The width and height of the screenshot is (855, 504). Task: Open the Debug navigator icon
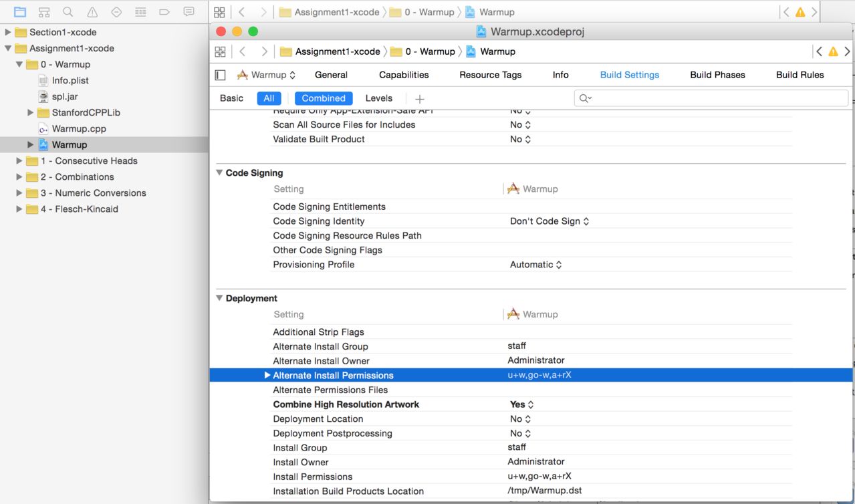(140, 12)
